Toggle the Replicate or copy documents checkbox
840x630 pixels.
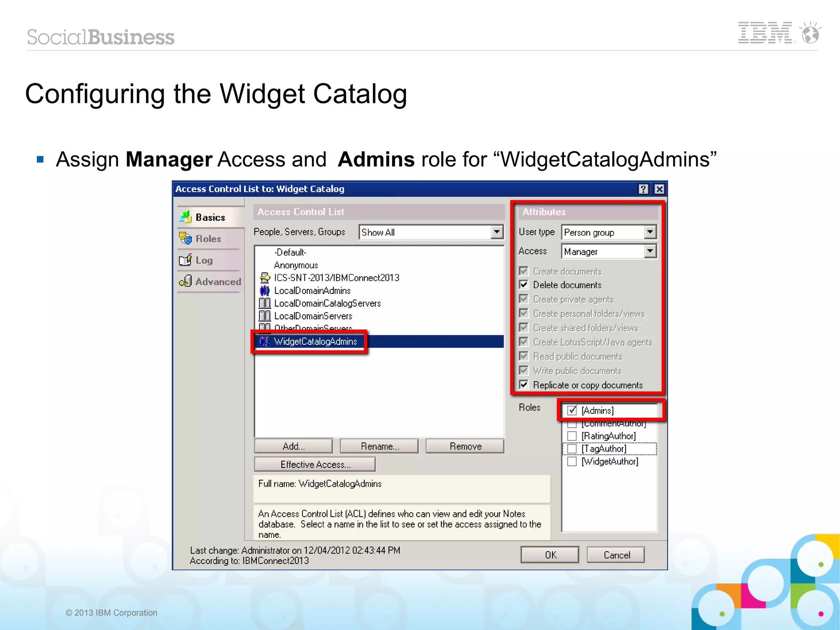524,385
